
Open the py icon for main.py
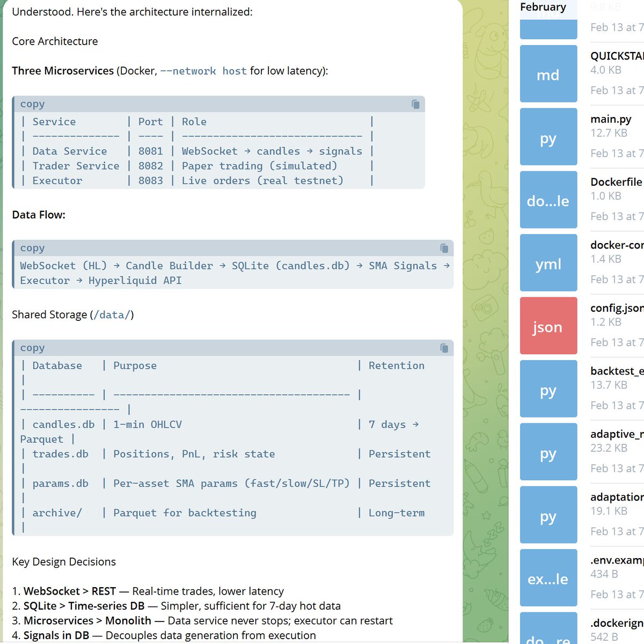point(548,137)
